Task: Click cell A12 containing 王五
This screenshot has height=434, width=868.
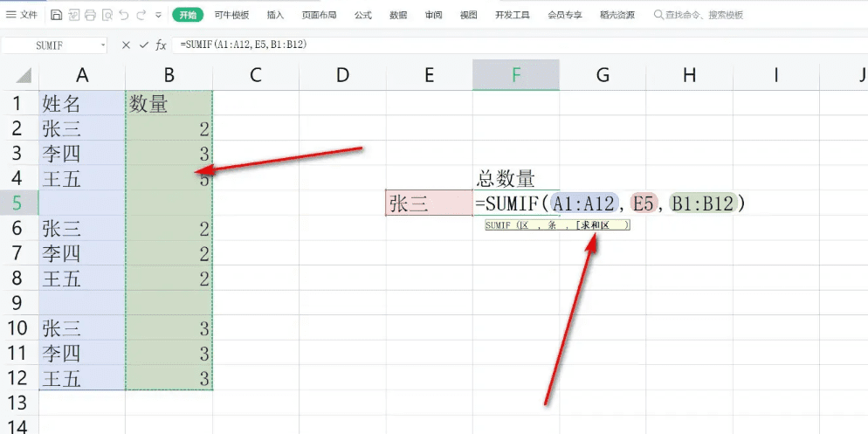Action: tap(82, 378)
